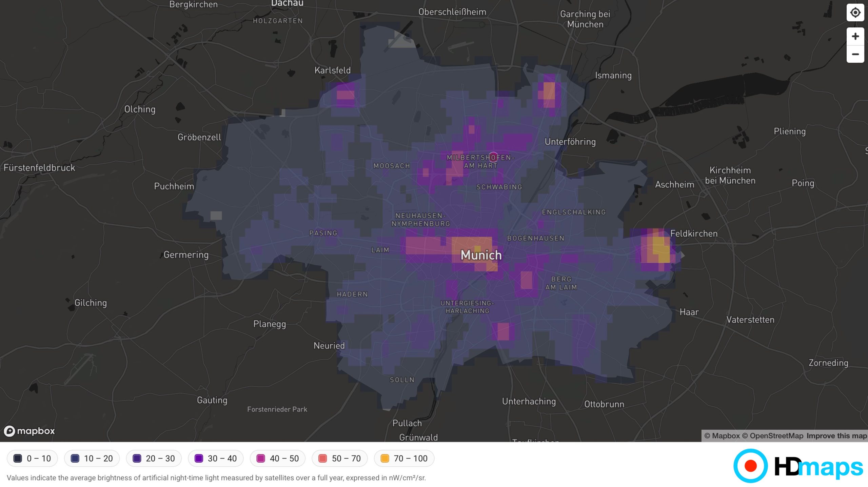This screenshot has width=868, height=487.
Task: Zoom out using the minus icon
Action: point(855,54)
